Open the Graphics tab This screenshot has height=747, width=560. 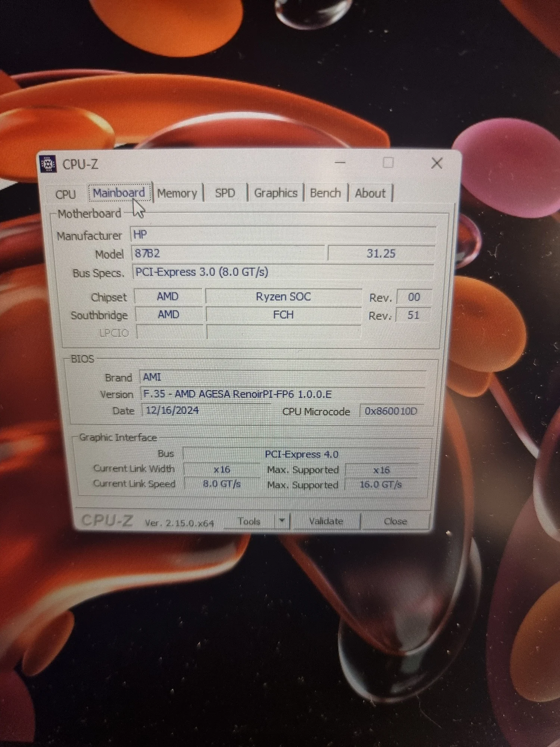[276, 193]
